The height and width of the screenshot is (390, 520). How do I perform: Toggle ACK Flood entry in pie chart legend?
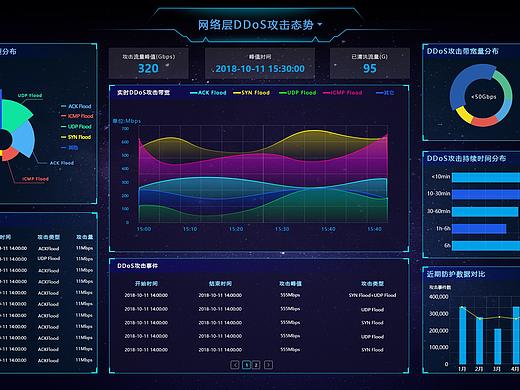(76, 106)
